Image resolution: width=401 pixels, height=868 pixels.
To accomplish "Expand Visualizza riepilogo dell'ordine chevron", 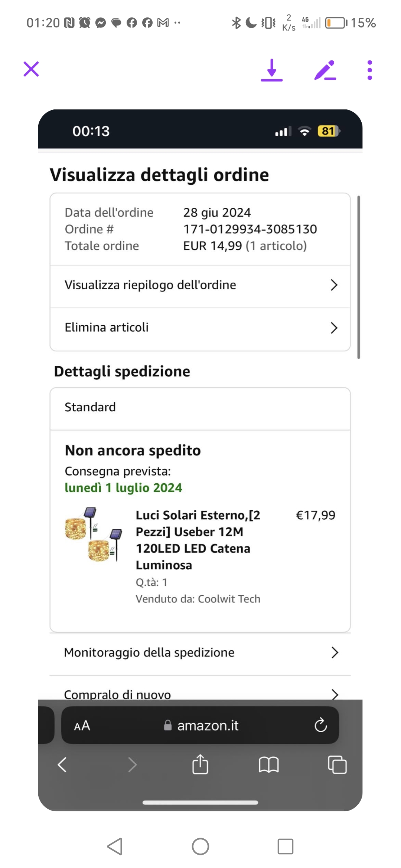I will tap(334, 285).
